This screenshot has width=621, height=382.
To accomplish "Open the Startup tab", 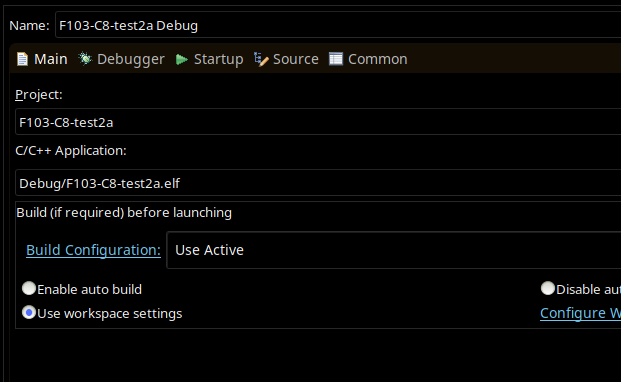I will tap(218, 59).
